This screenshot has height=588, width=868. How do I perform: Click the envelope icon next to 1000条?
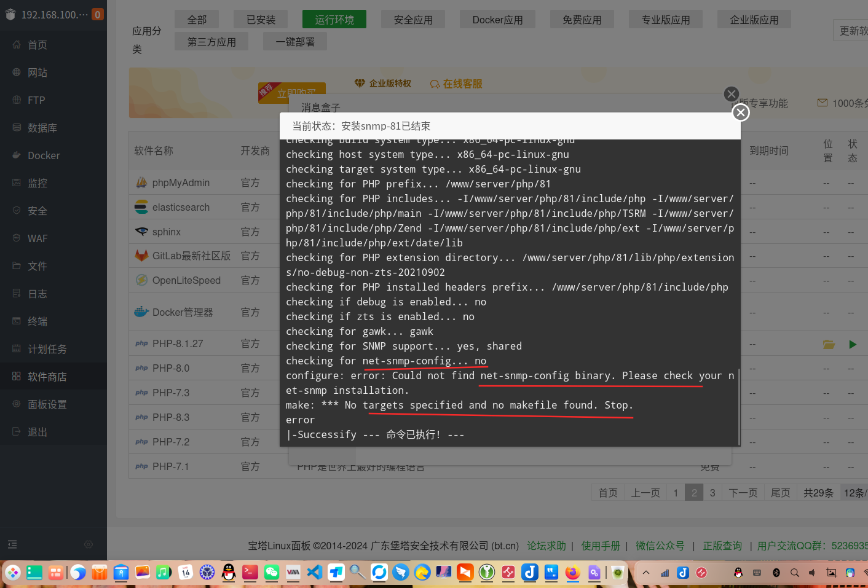pyautogui.click(x=822, y=103)
